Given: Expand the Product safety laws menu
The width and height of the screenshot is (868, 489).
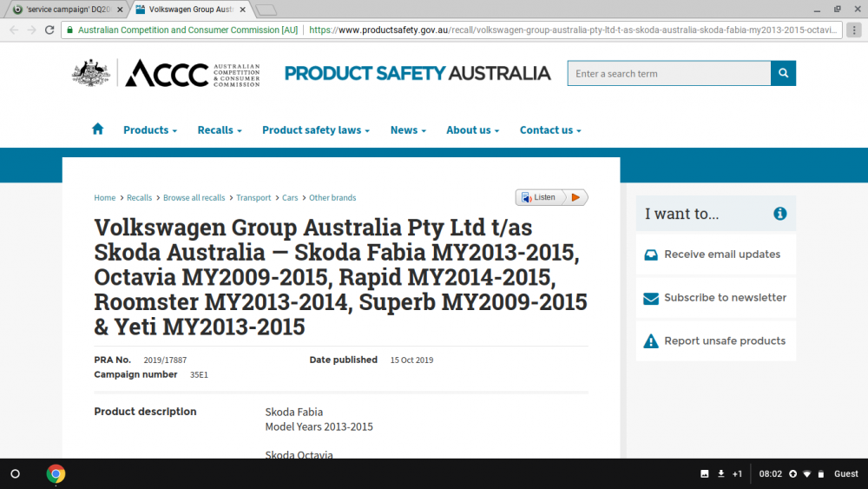Looking at the screenshot, I should pos(316,129).
